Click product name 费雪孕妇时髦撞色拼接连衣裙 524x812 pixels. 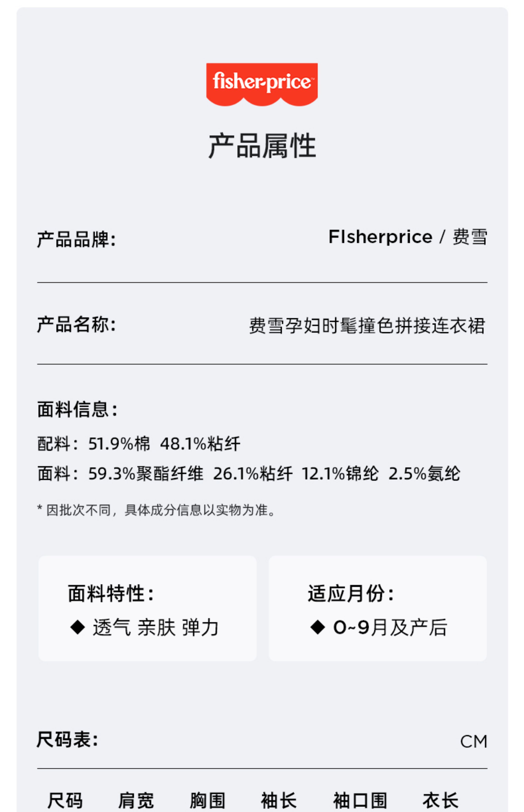tap(367, 326)
